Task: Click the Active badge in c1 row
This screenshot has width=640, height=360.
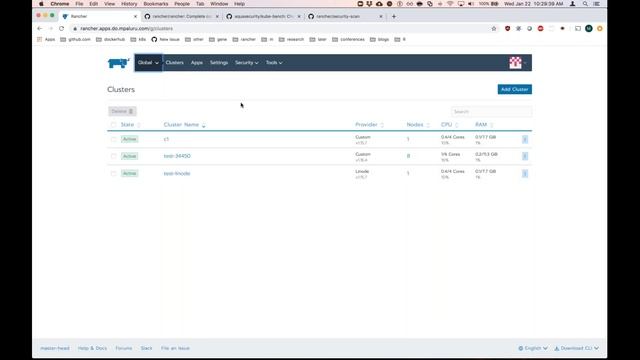Action: [x=129, y=139]
